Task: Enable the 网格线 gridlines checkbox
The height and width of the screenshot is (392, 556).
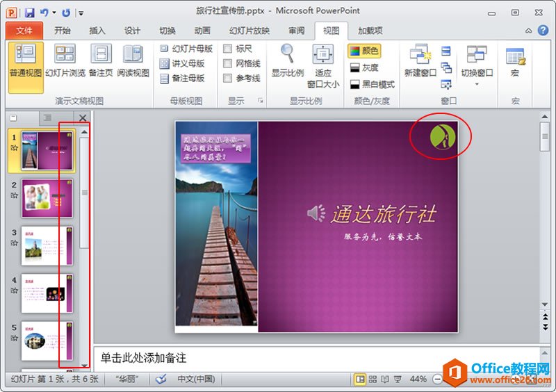Action: [228, 63]
